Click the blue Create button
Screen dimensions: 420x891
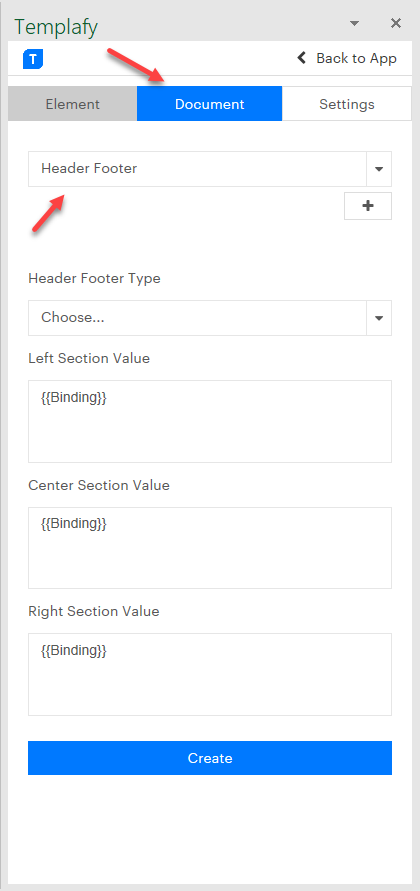(210, 758)
